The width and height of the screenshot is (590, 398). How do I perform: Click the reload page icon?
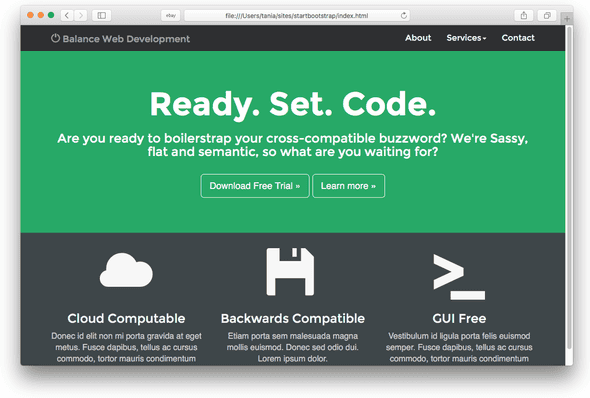(404, 15)
